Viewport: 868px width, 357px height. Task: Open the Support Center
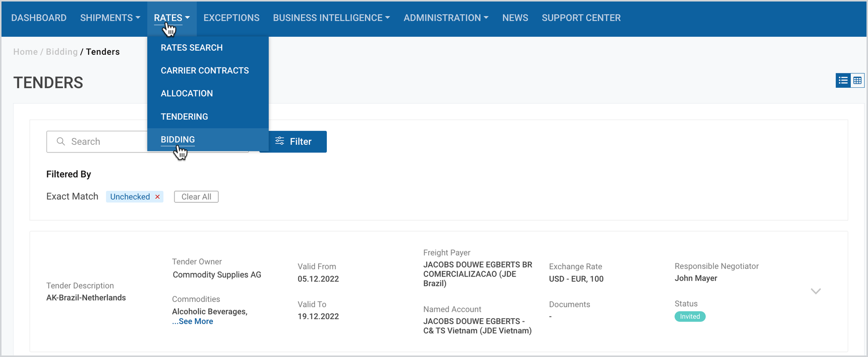coord(581,18)
